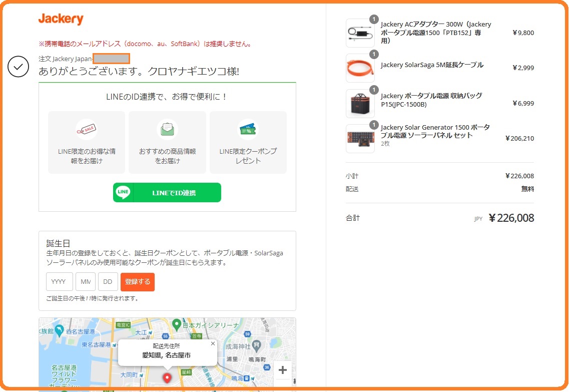This screenshot has width=570, height=392.
Task: Click the order confirmation checkmark circle icon
Action: click(x=18, y=67)
